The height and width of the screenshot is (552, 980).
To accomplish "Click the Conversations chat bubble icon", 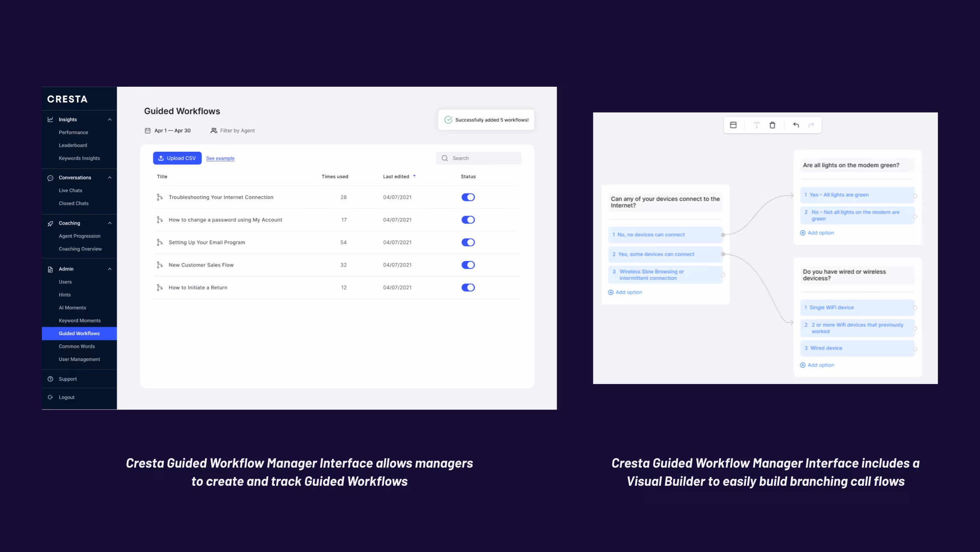I will tap(50, 178).
